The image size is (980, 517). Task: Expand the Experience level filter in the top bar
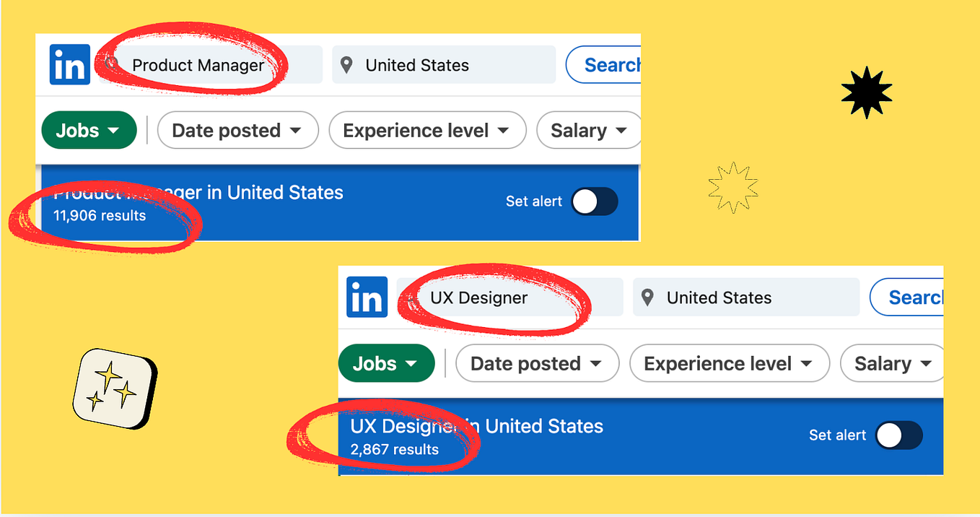tap(427, 130)
